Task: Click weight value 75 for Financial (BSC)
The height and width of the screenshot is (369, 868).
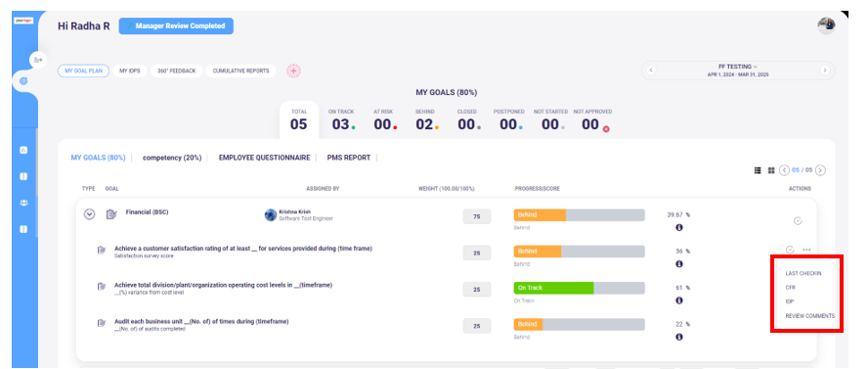Action: (477, 217)
